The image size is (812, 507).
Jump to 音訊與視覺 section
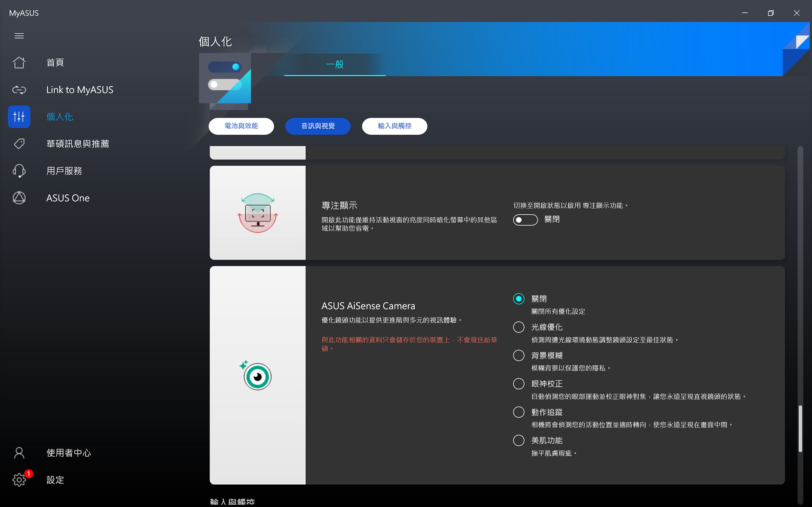(x=318, y=126)
